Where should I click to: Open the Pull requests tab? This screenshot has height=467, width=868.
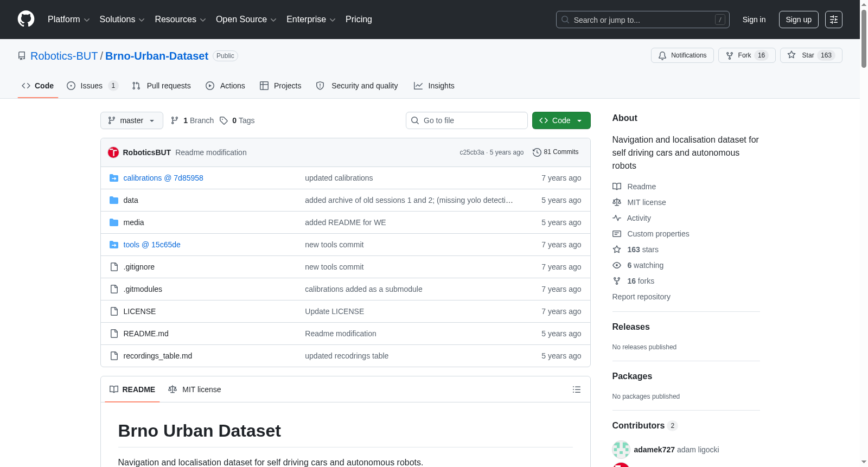162,86
